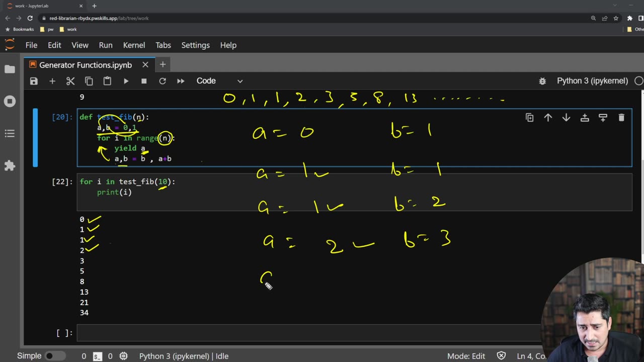Image resolution: width=644 pixels, height=362 pixels.
Task: Move the active cell up arrow
Action: [x=548, y=117]
